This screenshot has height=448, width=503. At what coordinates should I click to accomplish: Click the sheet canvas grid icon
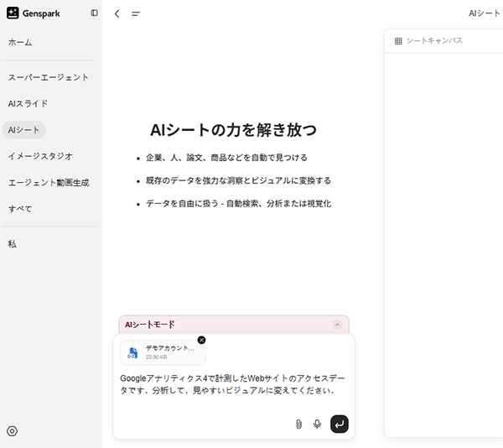click(398, 41)
